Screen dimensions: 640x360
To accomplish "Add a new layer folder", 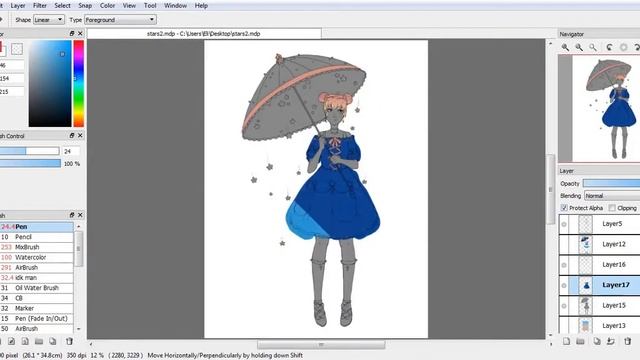I will (580, 341).
